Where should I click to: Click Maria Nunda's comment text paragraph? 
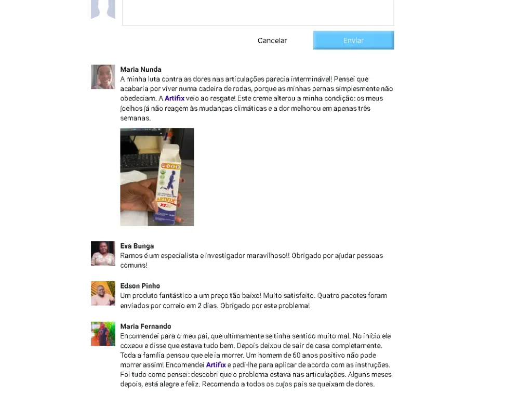[x=257, y=98]
